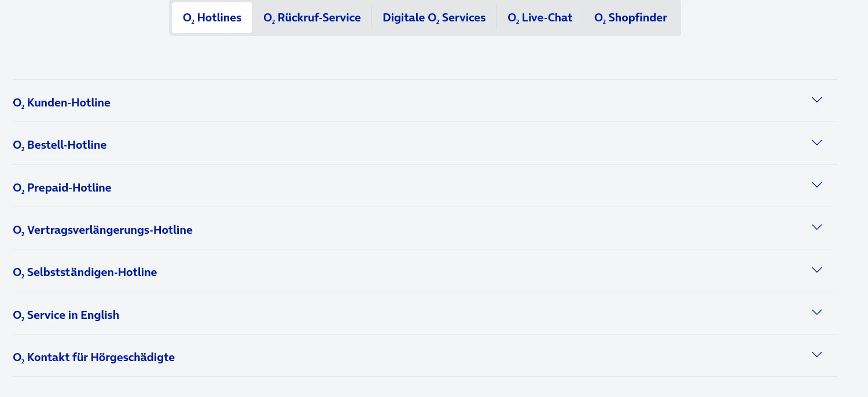Click the chevron for Kontakt für Hörgeschädigte
This screenshot has height=397, width=868.
point(816,355)
